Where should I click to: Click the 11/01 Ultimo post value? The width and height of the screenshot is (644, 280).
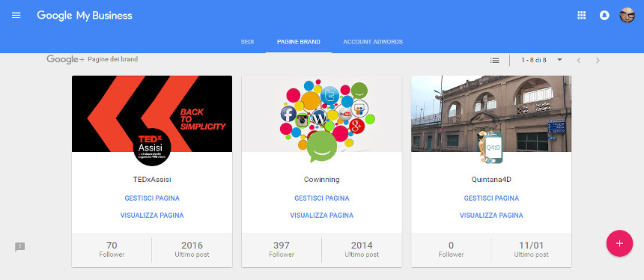coord(532,249)
